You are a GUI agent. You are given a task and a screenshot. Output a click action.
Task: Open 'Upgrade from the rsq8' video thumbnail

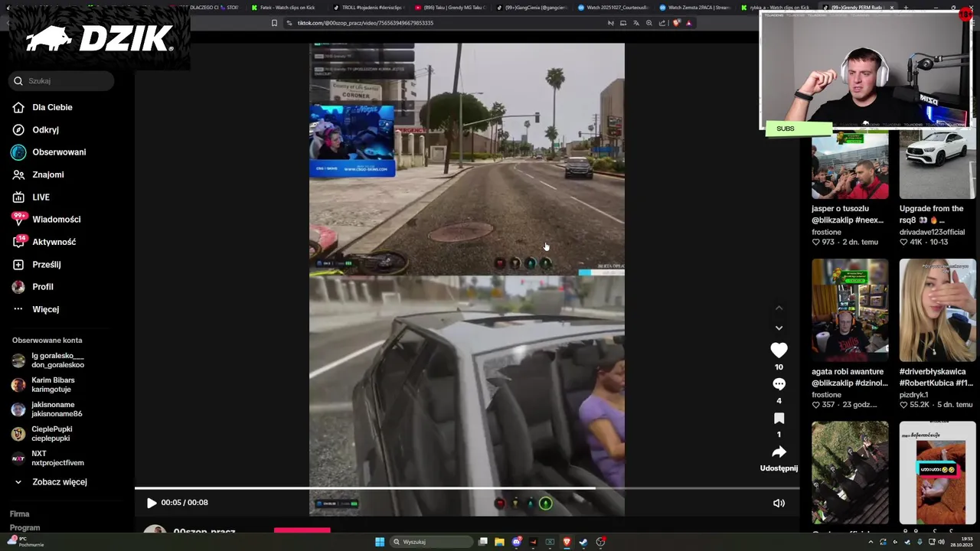click(x=937, y=165)
